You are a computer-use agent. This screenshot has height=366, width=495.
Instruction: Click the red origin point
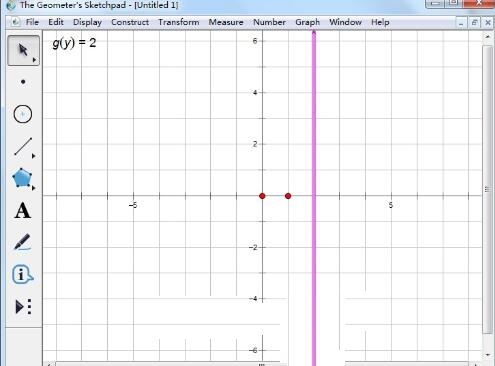262,196
